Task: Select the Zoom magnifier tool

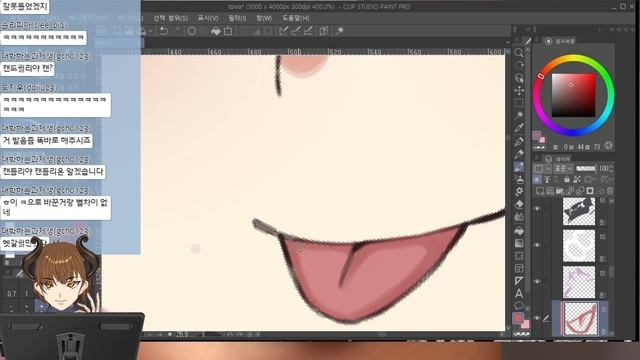Action: (x=519, y=53)
